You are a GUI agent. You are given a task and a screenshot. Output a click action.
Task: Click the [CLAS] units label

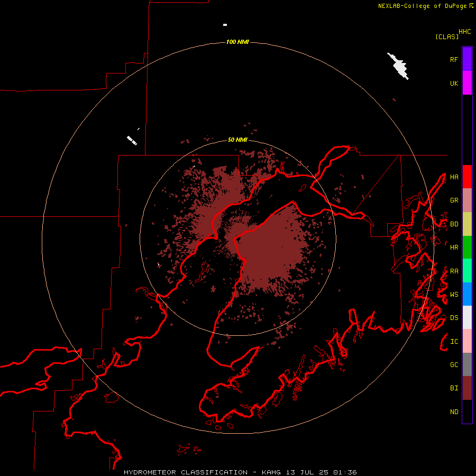[447, 36]
